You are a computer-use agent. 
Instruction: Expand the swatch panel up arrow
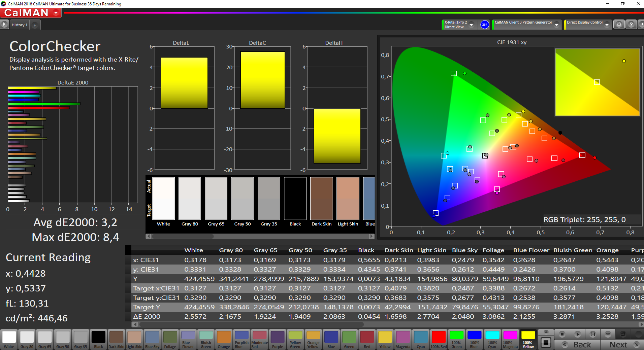pyautogui.click(x=546, y=332)
